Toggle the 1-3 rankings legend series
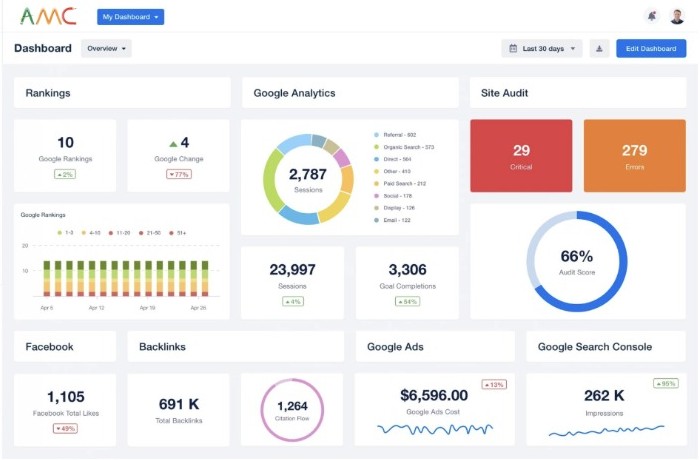The width and height of the screenshot is (700, 460). tap(65, 233)
